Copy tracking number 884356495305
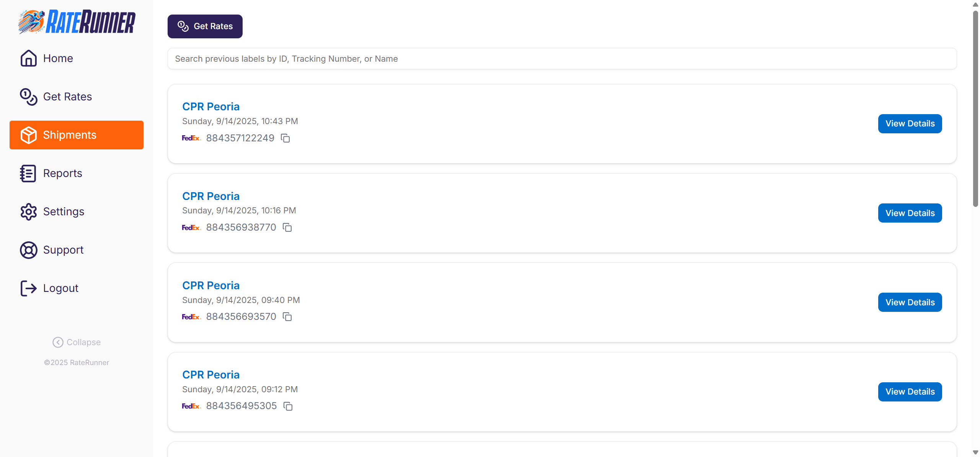 (x=288, y=406)
